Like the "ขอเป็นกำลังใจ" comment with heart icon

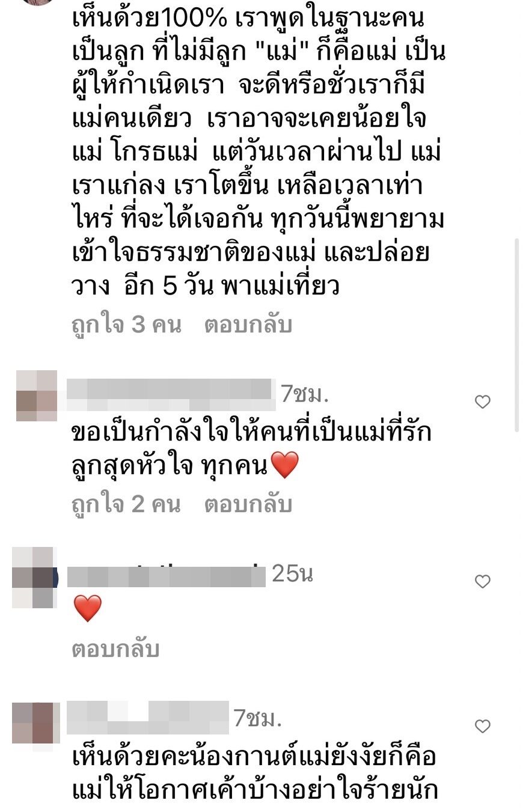click(483, 401)
